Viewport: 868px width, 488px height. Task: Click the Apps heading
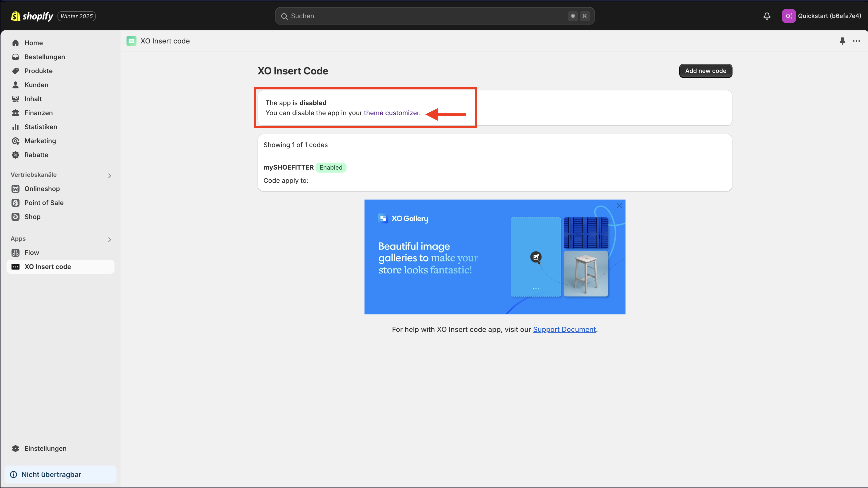pyautogui.click(x=18, y=239)
